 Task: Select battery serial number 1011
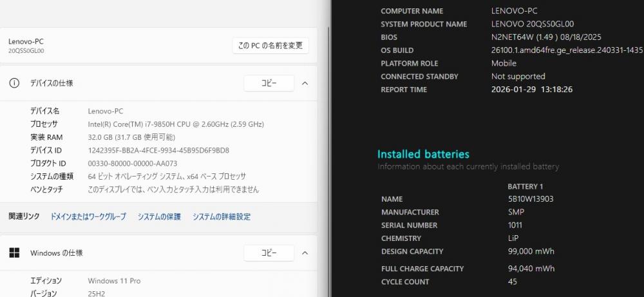[x=515, y=225]
